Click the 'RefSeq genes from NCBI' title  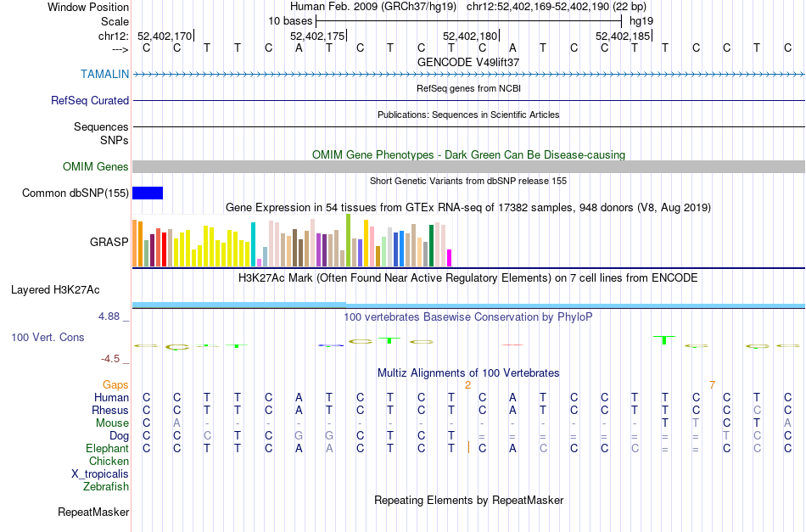(469, 88)
